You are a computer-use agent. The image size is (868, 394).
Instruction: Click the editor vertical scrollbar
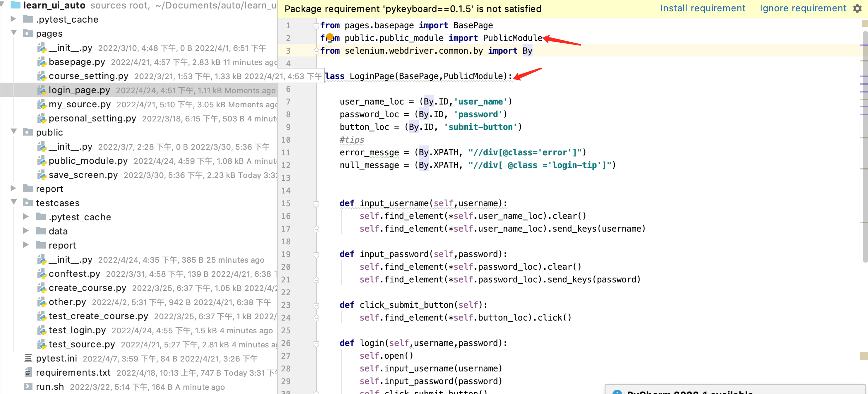point(865,147)
